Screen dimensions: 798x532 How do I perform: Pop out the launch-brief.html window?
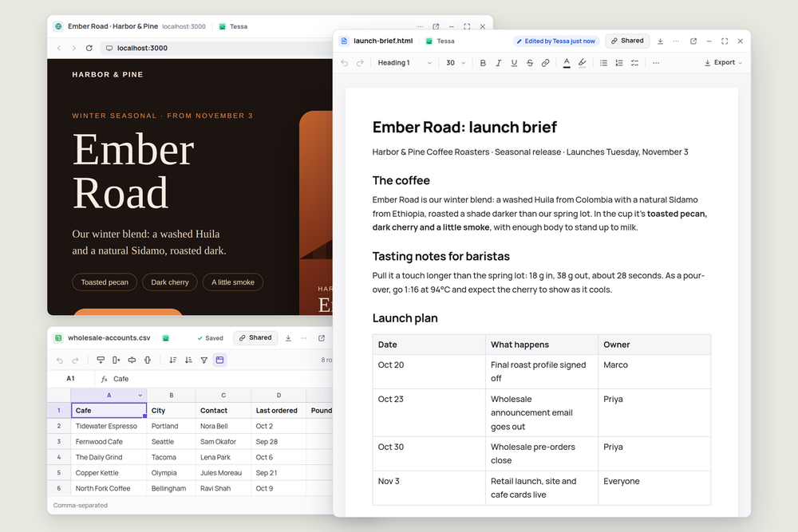[x=693, y=41]
